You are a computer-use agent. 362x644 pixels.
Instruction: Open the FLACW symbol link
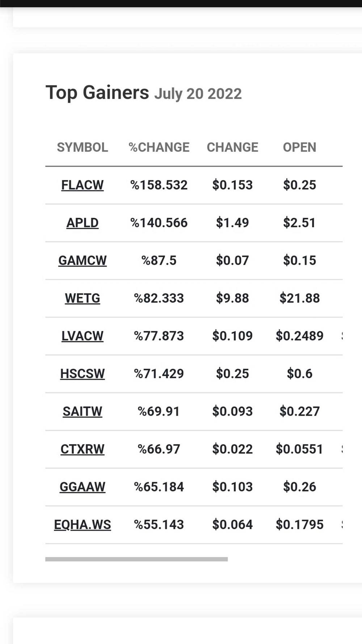point(82,185)
